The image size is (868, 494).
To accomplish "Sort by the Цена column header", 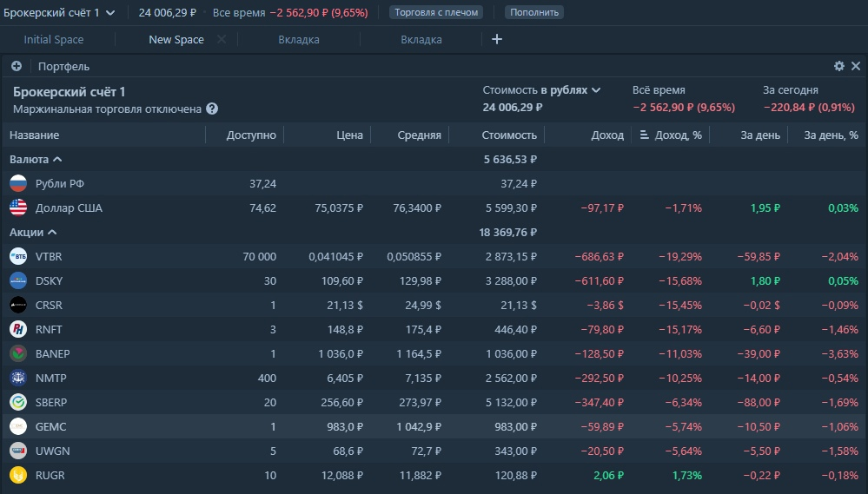I will (350, 135).
